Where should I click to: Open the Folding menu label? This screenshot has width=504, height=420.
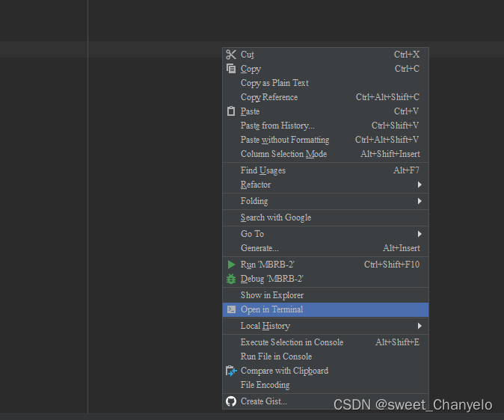tap(254, 201)
